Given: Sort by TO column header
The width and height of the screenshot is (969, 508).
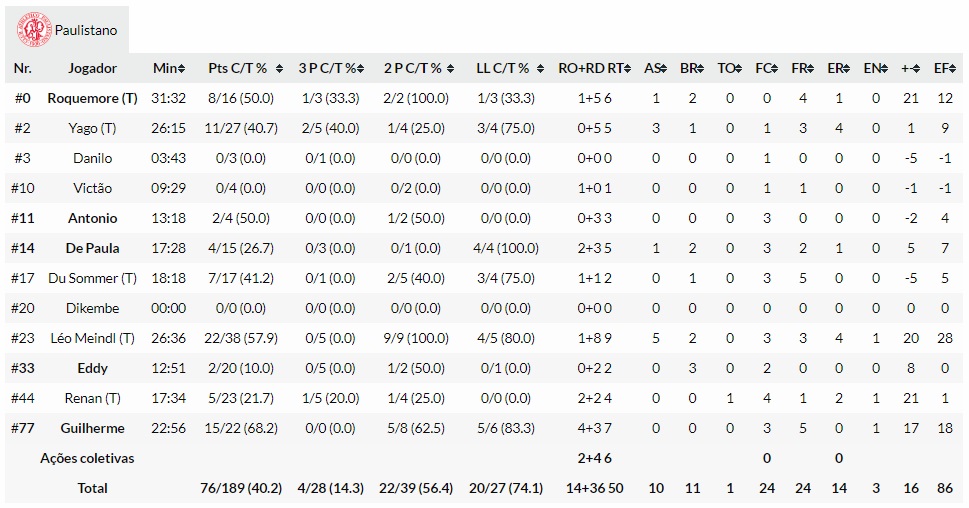Looking at the screenshot, I should [729, 68].
